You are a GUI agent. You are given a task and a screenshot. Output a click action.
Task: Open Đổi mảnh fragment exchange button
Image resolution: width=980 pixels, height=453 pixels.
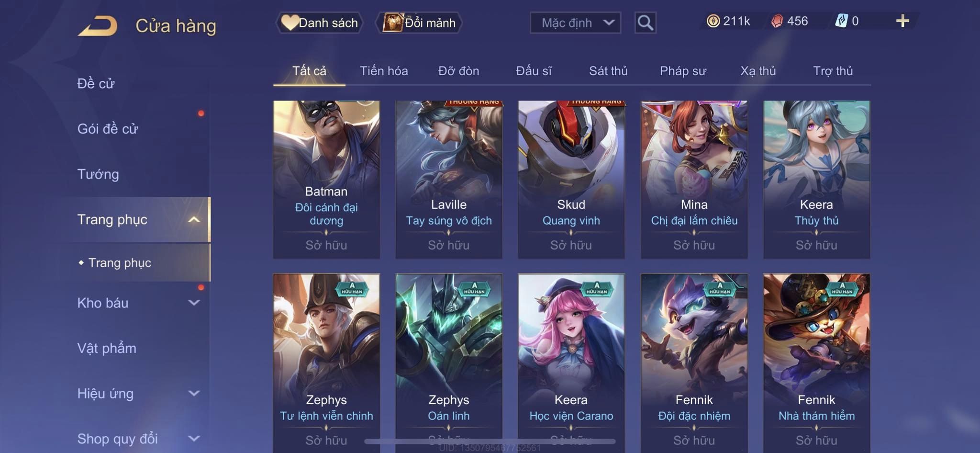coord(419,23)
